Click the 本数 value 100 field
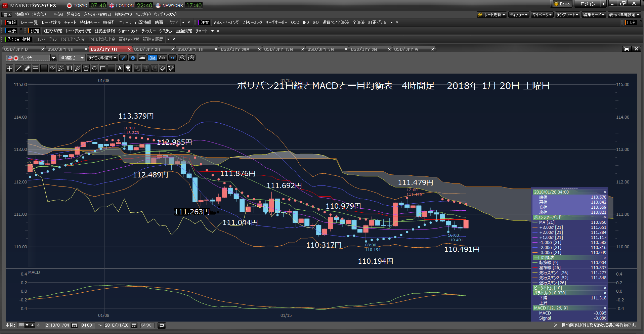The width and height of the screenshot is (644, 334). click(x=21, y=325)
